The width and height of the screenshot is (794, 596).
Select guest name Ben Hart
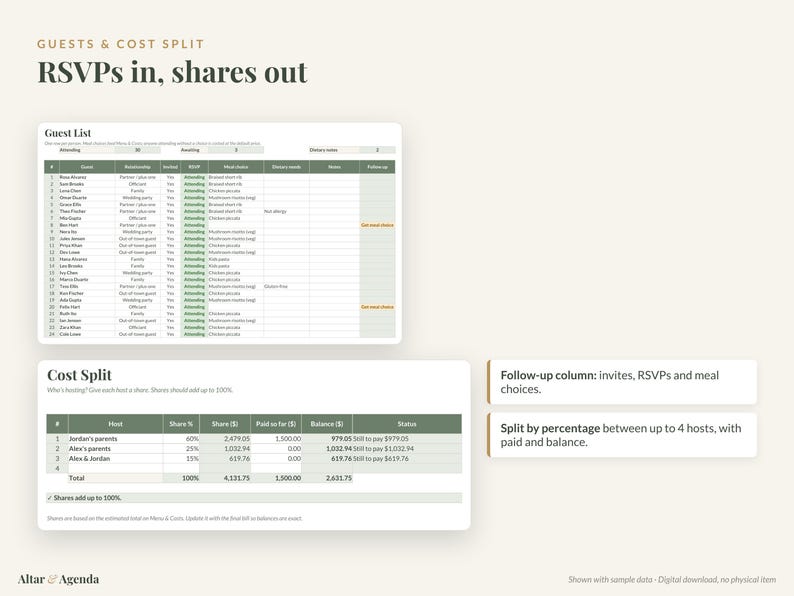69,225
